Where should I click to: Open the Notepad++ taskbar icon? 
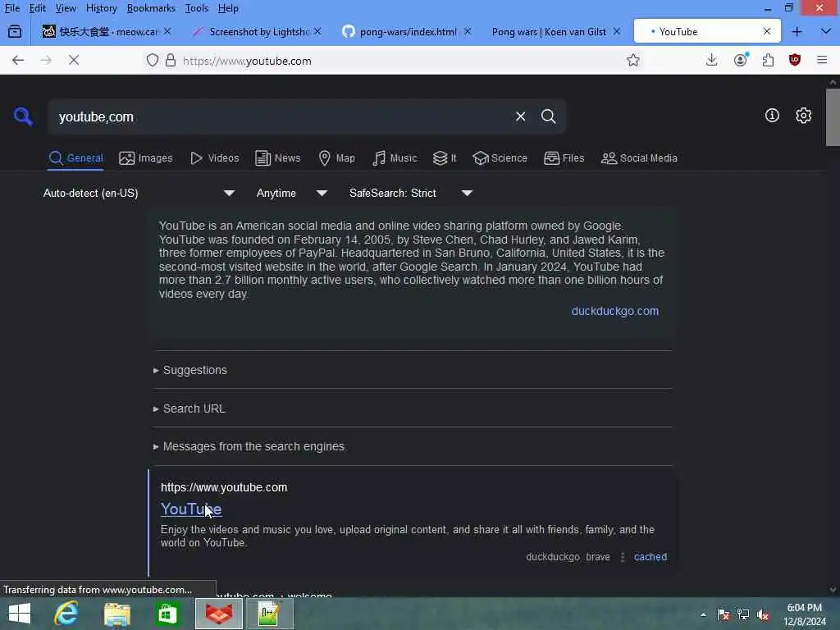(269, 614)
